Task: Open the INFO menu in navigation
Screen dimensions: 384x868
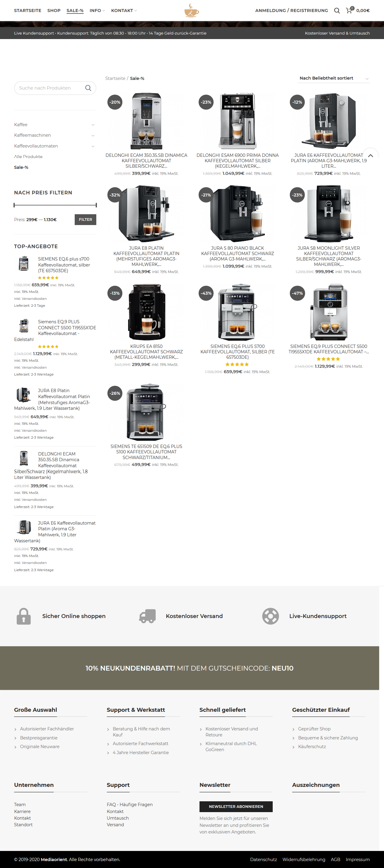Action: (x=97, y=11)
